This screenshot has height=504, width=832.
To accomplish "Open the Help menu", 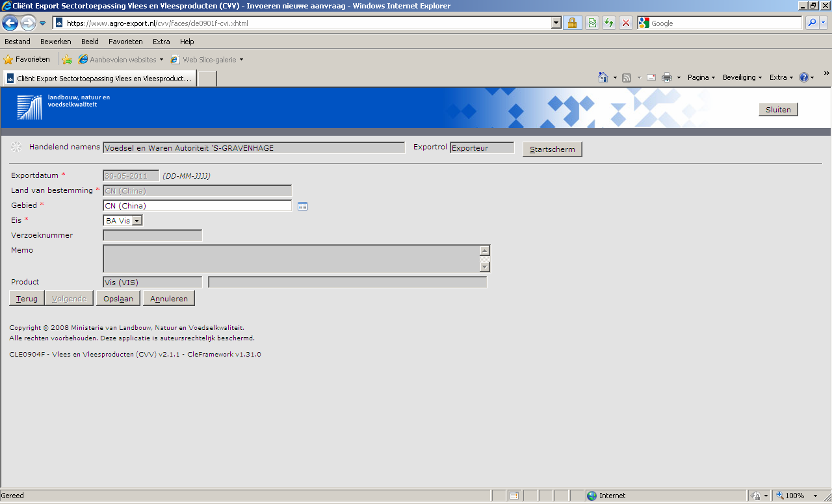I will pos(187,42).
